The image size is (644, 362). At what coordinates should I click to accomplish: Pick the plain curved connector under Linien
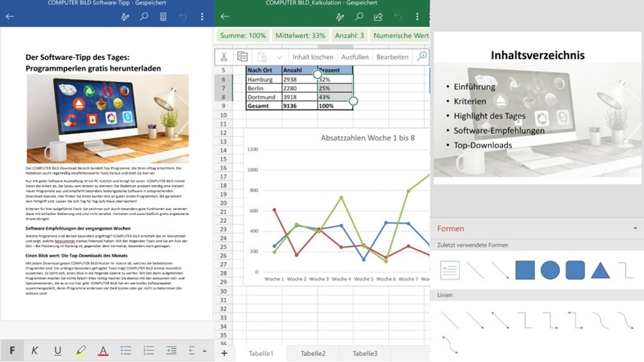[x=601, y=320]
